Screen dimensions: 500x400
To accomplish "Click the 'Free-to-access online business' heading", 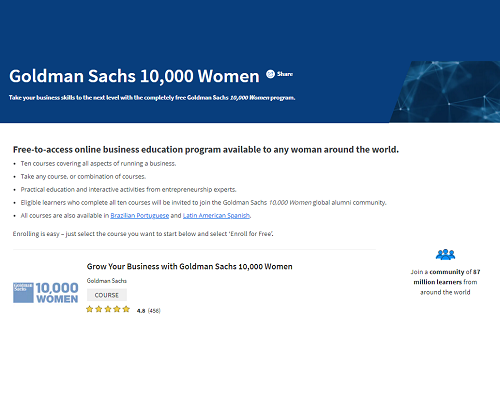I will pyautogui.click(x=206, y=150).
